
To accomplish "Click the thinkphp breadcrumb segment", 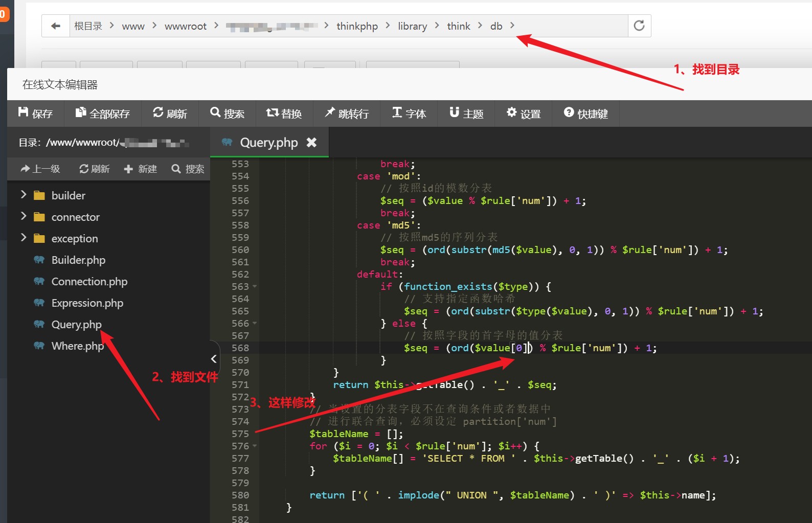I will click(357, 26).
